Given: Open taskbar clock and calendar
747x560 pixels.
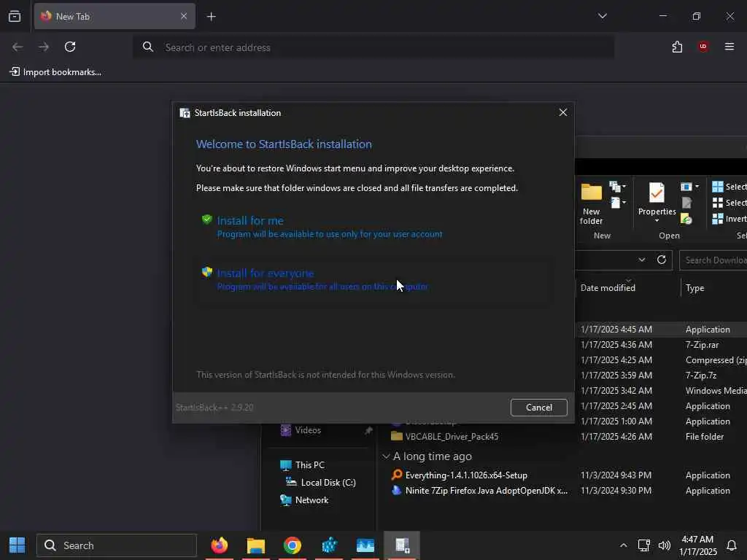Looking at the screenshot, I should pyautogui.click(x=697, y=545).
